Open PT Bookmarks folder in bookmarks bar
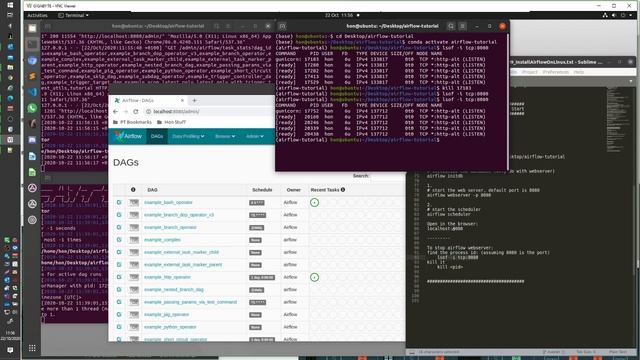Image resolution: width=640 pixels, height=360 pixels. 132,122
